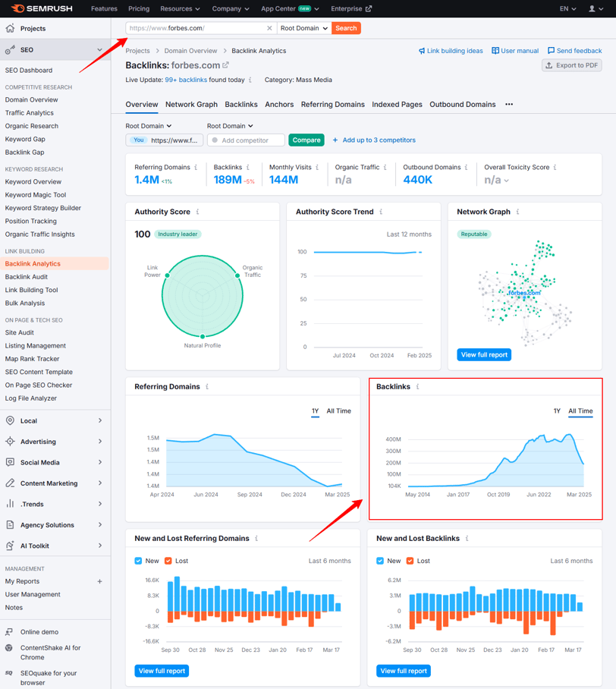Uncheck New in New and Lost Backlinks

point(380,561)
